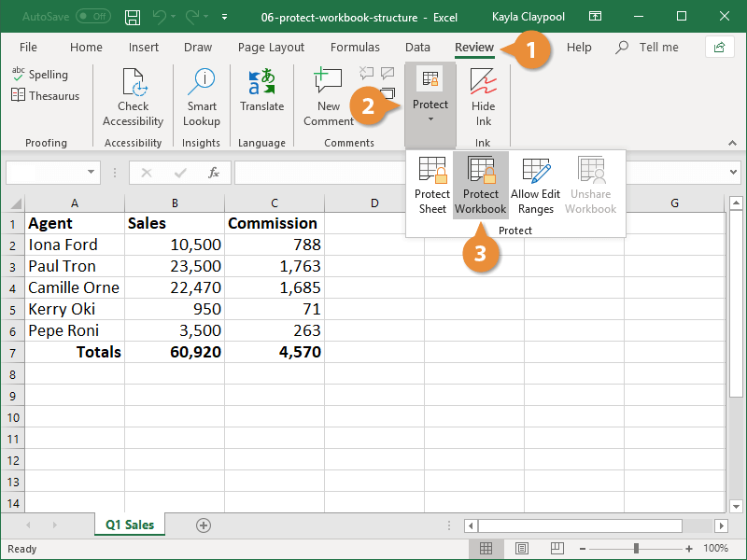Run the Check Accessibility tool
This screenshot has height=560, width=747.
pyautogui.click(x=134, y=98)
